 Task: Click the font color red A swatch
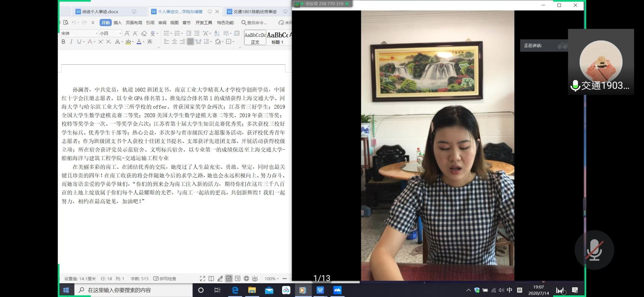139,42
